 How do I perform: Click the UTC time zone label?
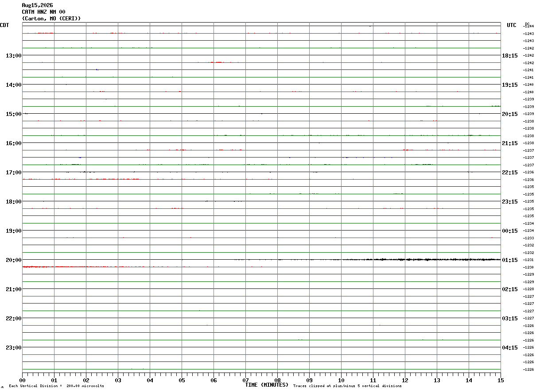click(512, 25)
